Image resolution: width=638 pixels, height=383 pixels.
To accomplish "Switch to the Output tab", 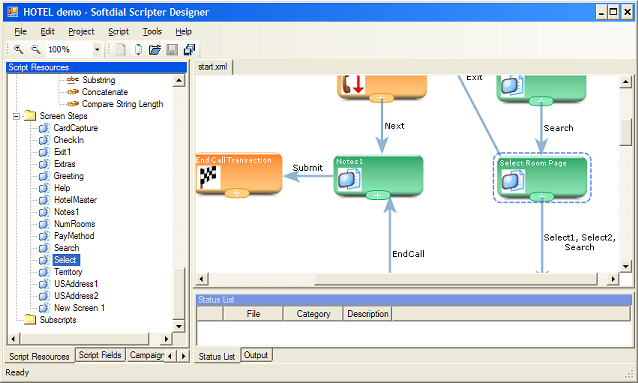I will coord(256,355).
